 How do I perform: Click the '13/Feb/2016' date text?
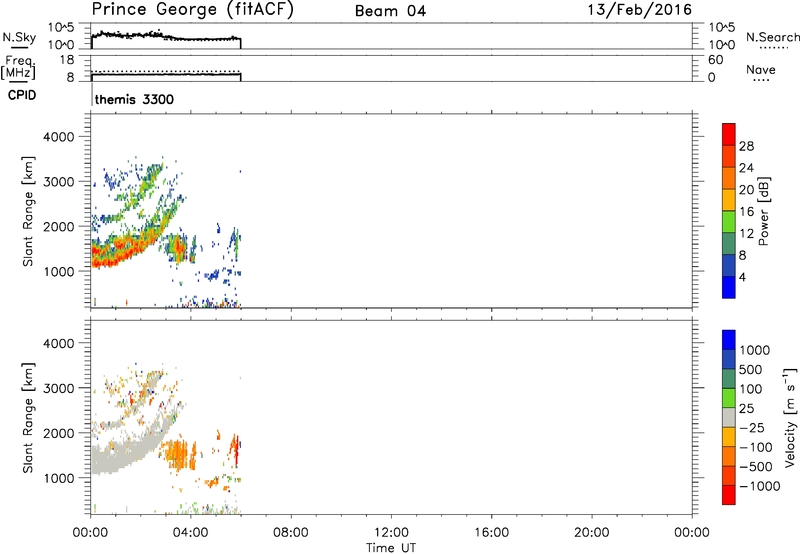tap(640, 9)
